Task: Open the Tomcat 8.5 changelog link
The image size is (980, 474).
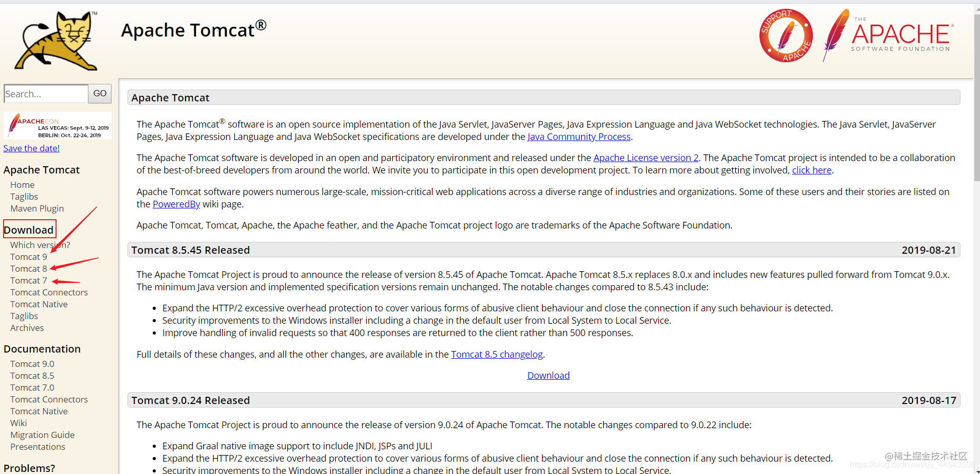Action: point(497,355)
